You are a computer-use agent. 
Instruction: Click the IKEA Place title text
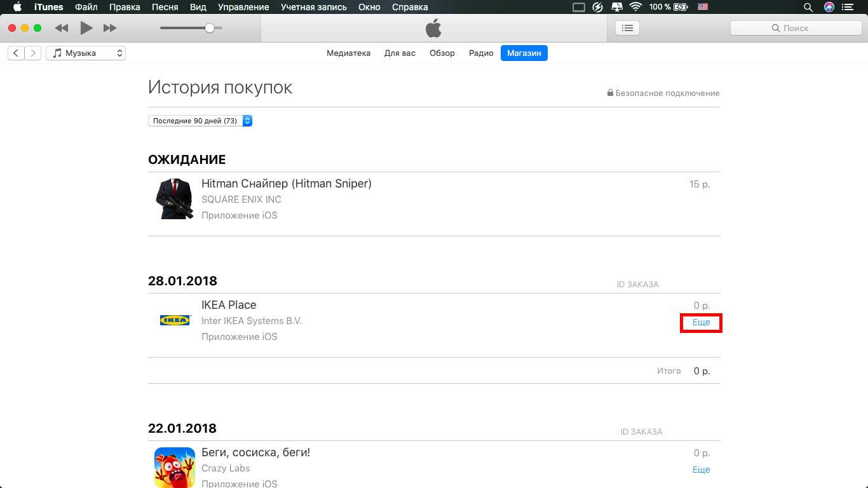point(229,305)
